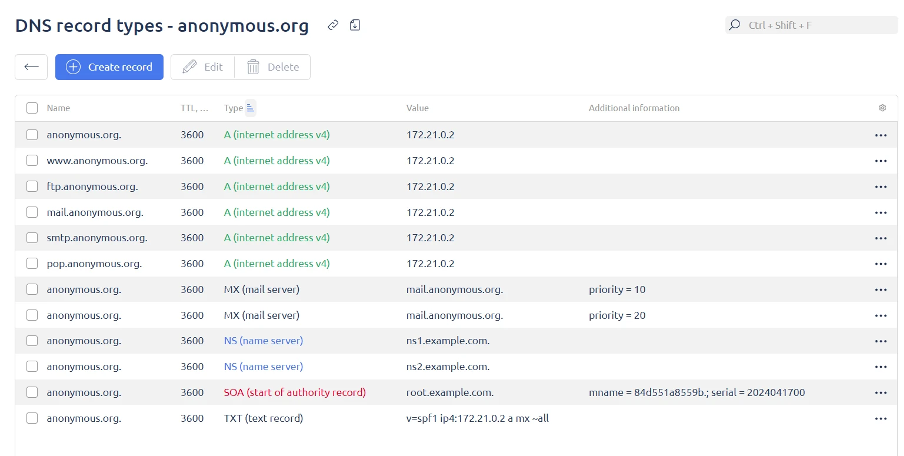The image size is (904, 456).
Task: Click 172.21.0.2 value in www.anonymous.org. row
Action: click(x=430, y=160)
